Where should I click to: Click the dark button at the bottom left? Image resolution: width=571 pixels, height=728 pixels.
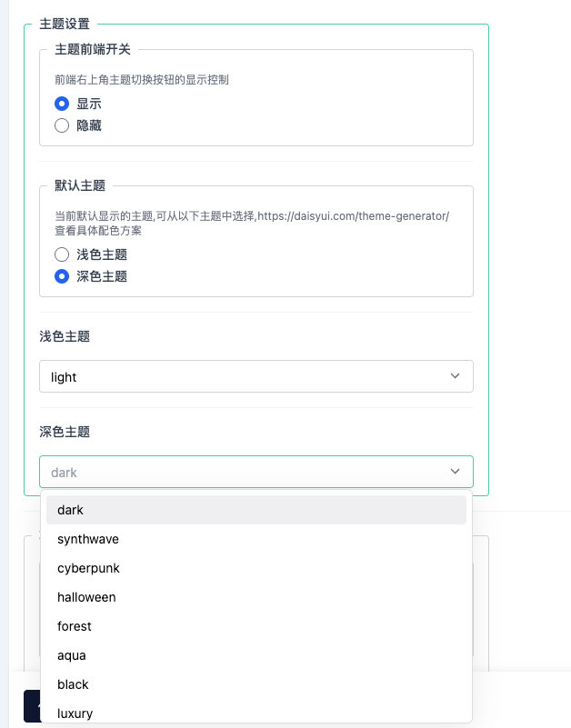31,706
